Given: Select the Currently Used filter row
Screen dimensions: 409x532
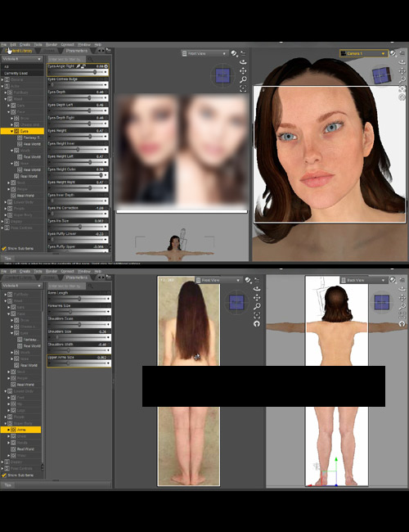Looking at the screenshot, I should pos(22,74).
